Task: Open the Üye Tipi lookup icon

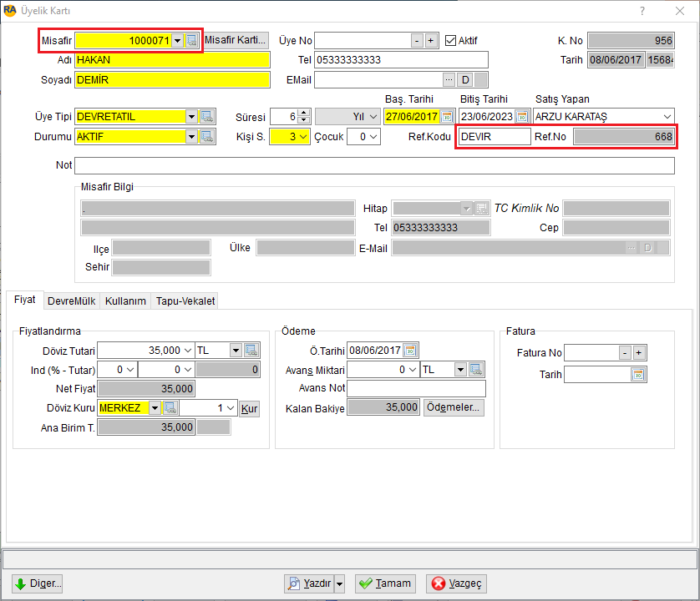Action: 206,117
